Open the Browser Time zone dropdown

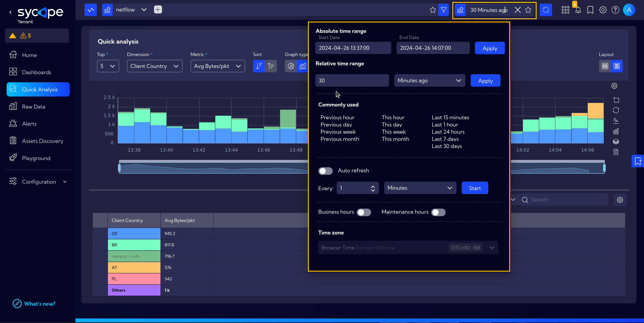tap(408, 248)
